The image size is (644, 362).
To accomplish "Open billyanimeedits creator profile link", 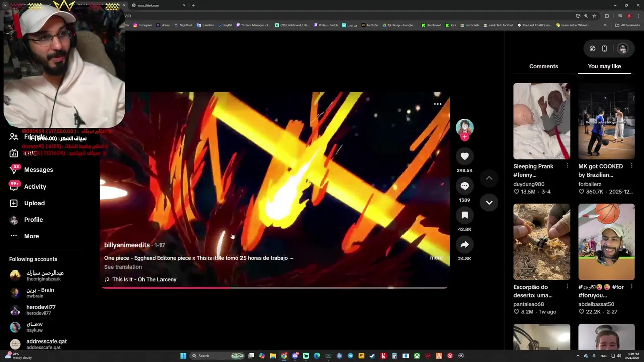I will coord(127,245).
